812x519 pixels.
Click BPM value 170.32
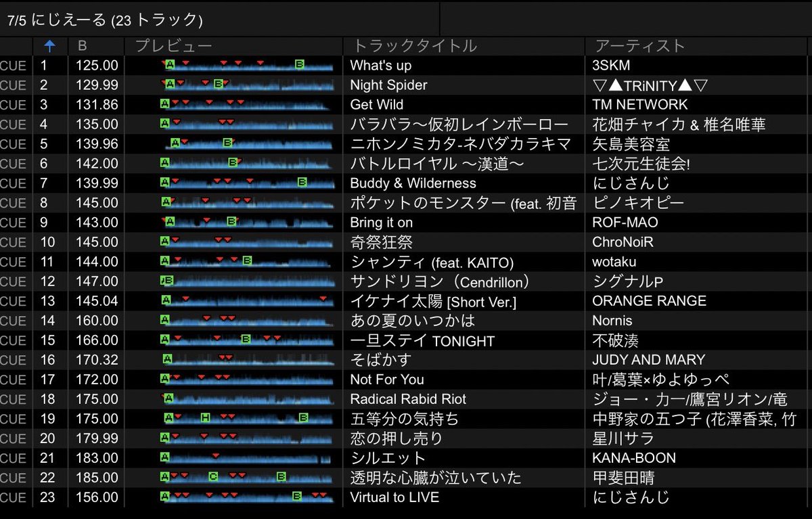point(98,360)
